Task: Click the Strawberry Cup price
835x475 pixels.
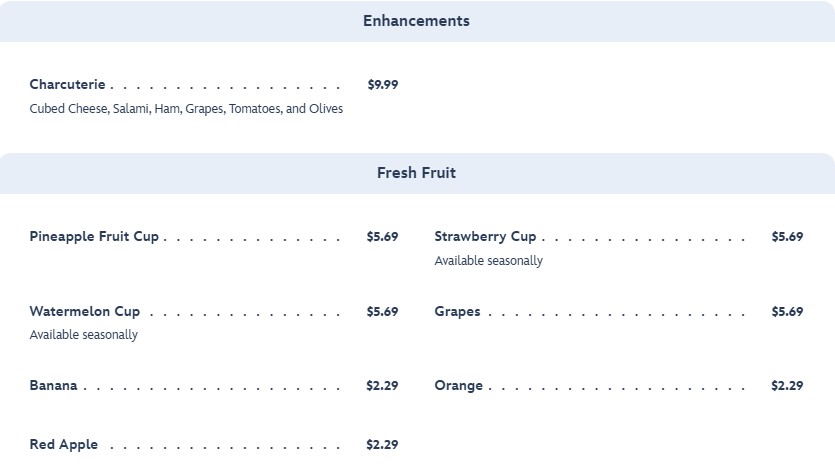Action: click(787, 237)
